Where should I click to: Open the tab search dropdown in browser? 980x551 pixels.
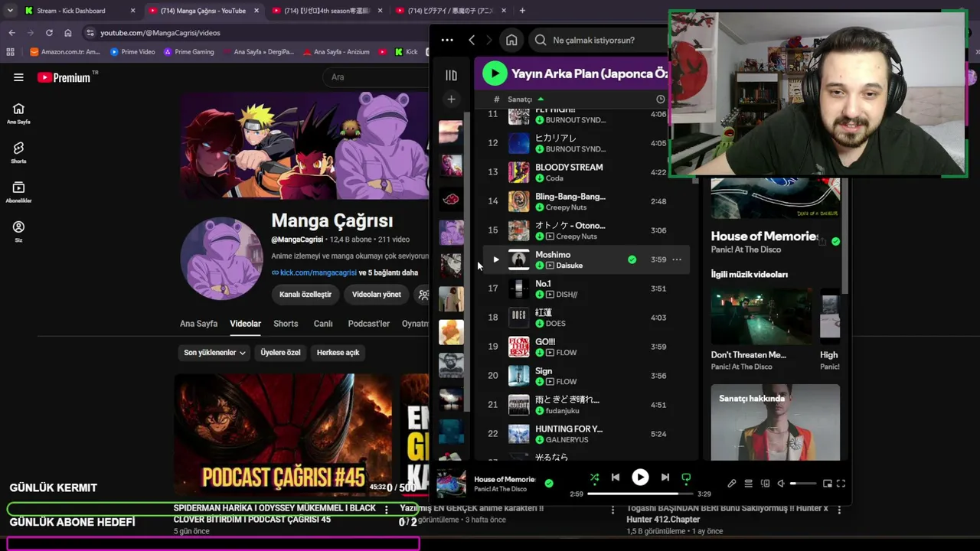click(10, 11)
